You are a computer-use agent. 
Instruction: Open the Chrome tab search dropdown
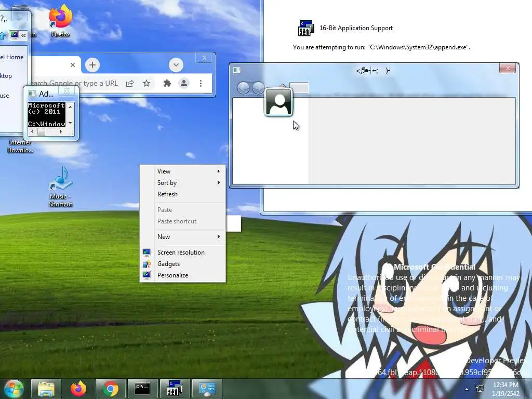click(176, 65)
